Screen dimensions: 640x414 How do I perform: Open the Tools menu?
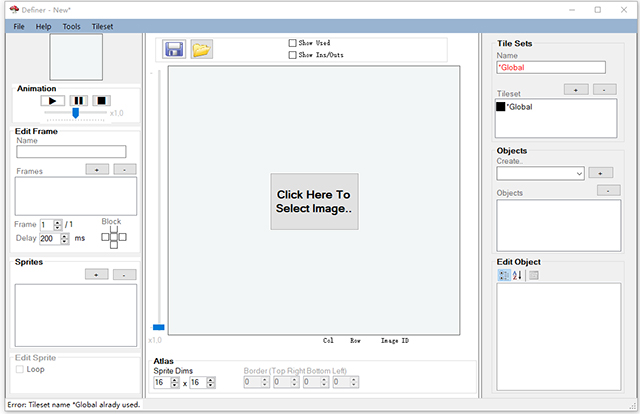coord(71,27)
